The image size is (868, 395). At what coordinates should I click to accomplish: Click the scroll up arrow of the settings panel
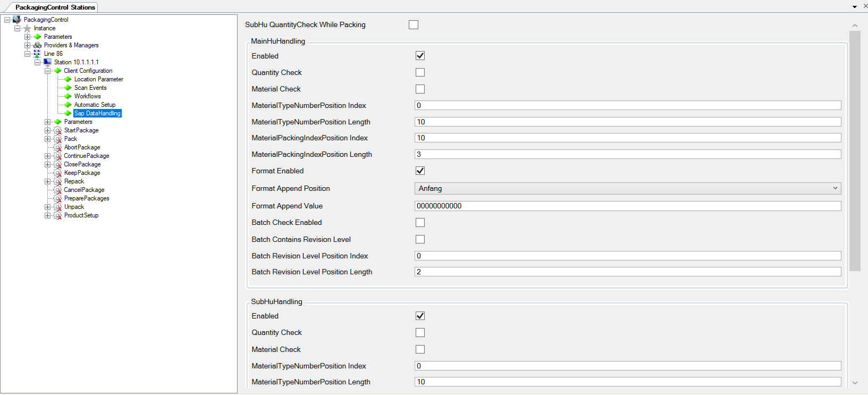pos(855,26)
